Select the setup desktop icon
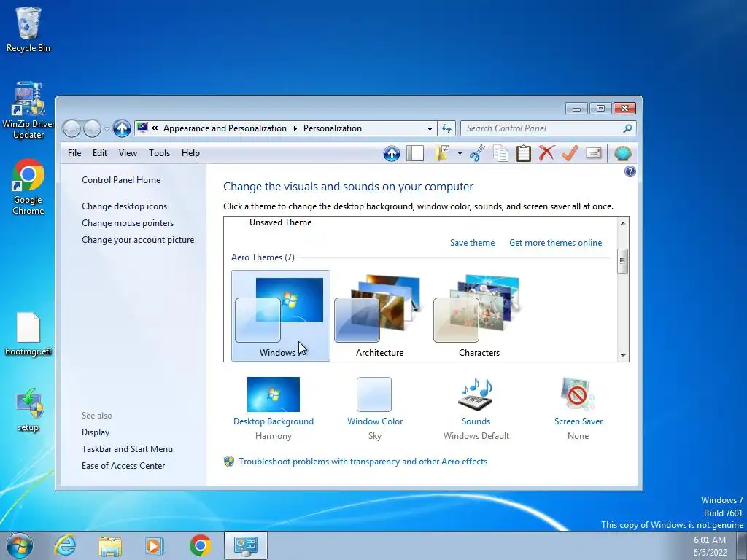Viewport: 747px width, 560px height. tap(28, 410)
